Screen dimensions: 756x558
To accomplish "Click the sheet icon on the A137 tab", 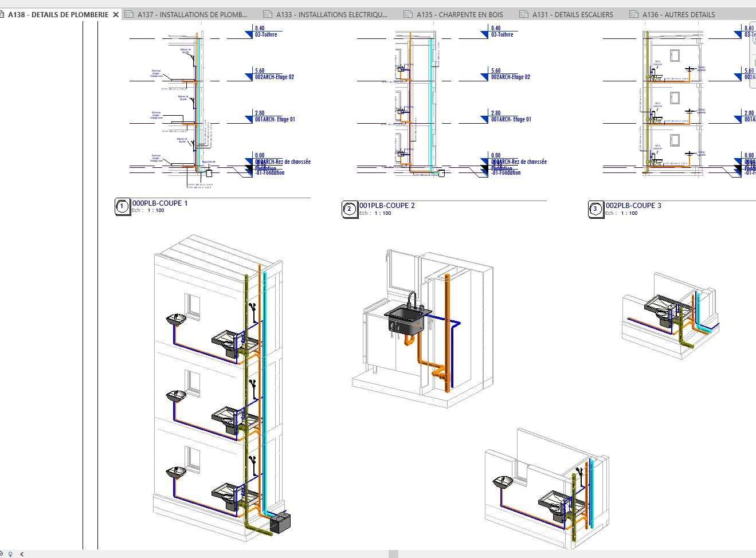I will (128, 14).
